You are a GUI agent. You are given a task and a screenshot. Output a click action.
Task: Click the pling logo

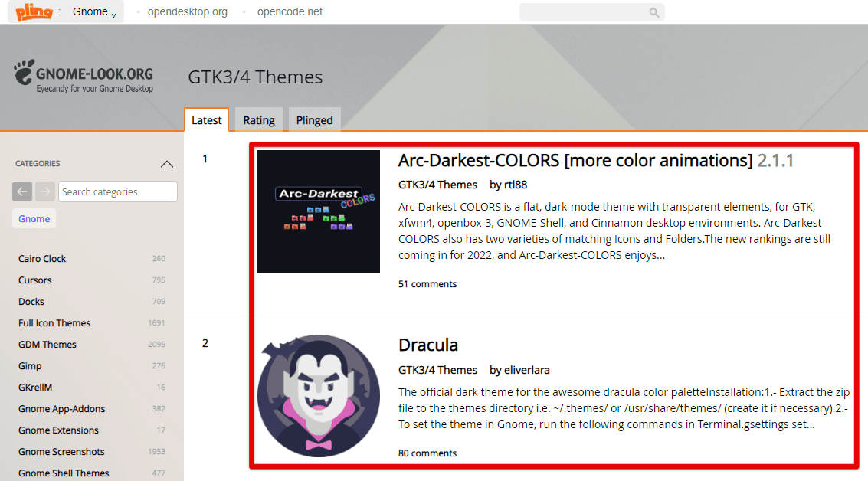34,11
